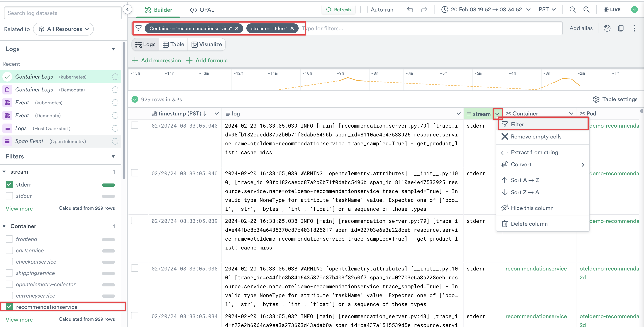Toggle the Auto-run checkbox

364,9
